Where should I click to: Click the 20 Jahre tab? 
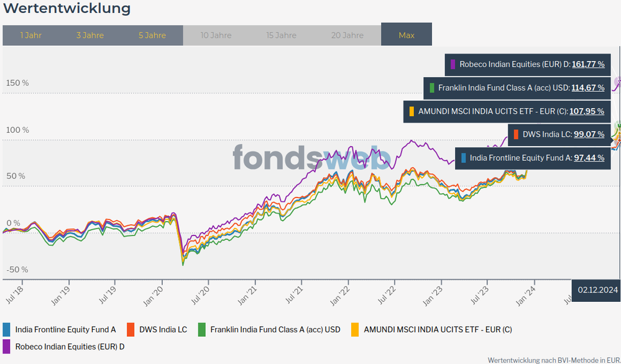347,35
